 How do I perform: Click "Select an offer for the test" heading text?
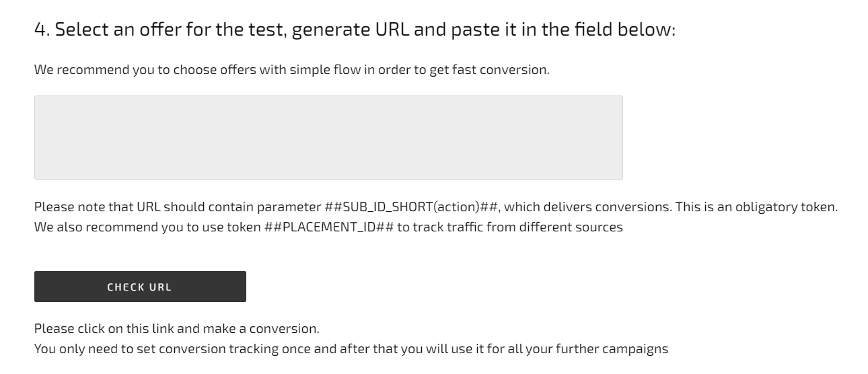tap(170, 30)
